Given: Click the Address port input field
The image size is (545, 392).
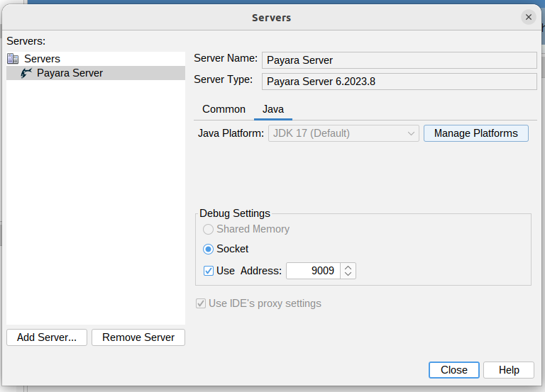Looking at the screenshot, I should coord(312,271).
